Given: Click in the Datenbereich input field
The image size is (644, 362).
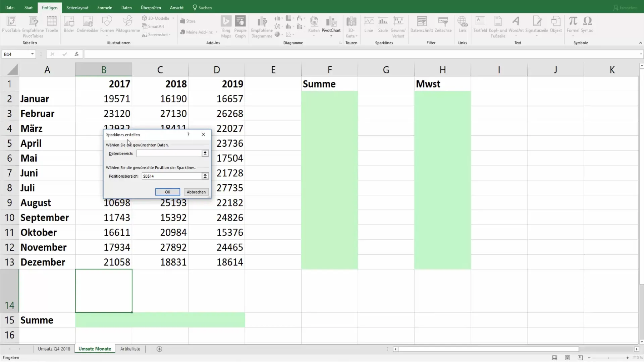Looking at the screenshot, I should pyautogui.click(x=169, y=153).
